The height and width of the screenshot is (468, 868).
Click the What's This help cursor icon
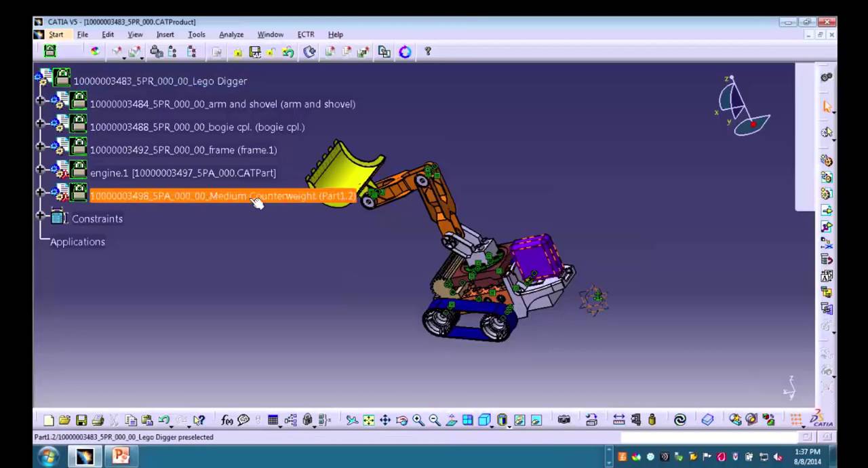199,421
